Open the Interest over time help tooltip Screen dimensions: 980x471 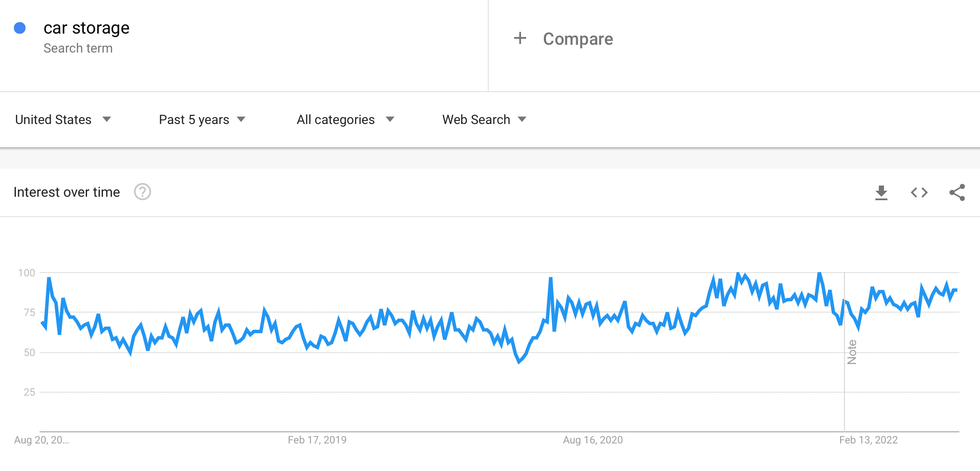142,192
